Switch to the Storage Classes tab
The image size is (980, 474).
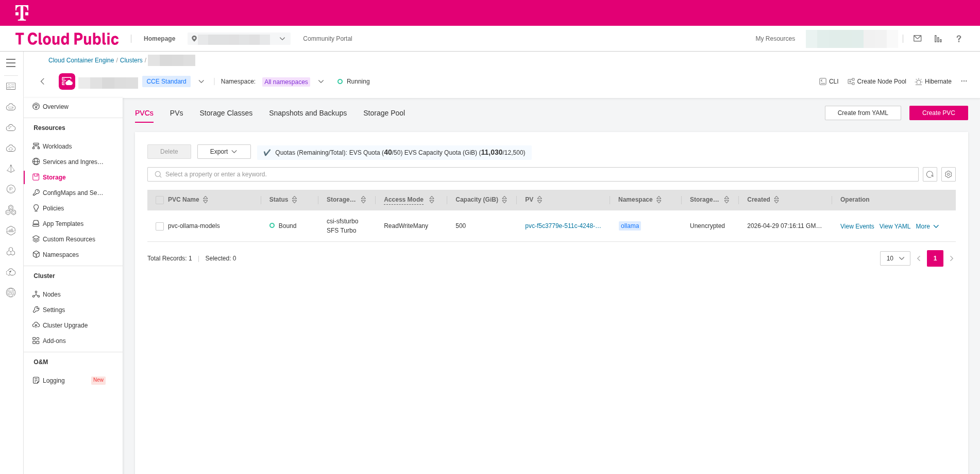(226, 113)
